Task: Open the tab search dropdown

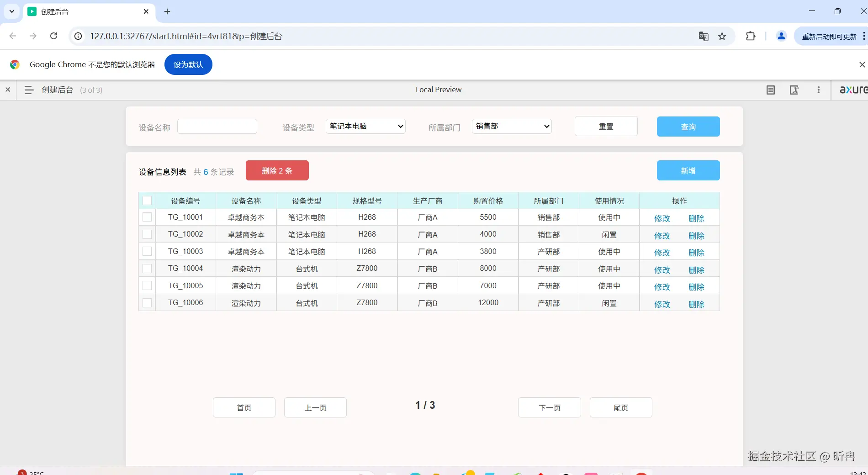Action: pos(12,11)
